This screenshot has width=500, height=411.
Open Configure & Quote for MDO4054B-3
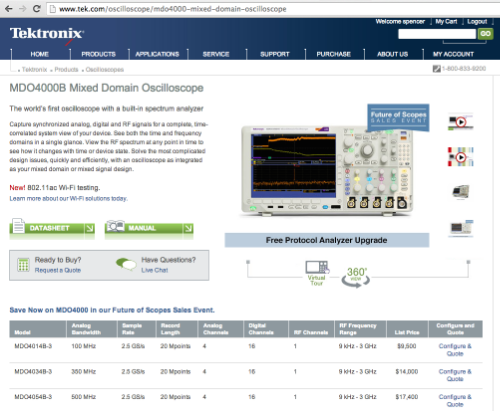(455, 401)
